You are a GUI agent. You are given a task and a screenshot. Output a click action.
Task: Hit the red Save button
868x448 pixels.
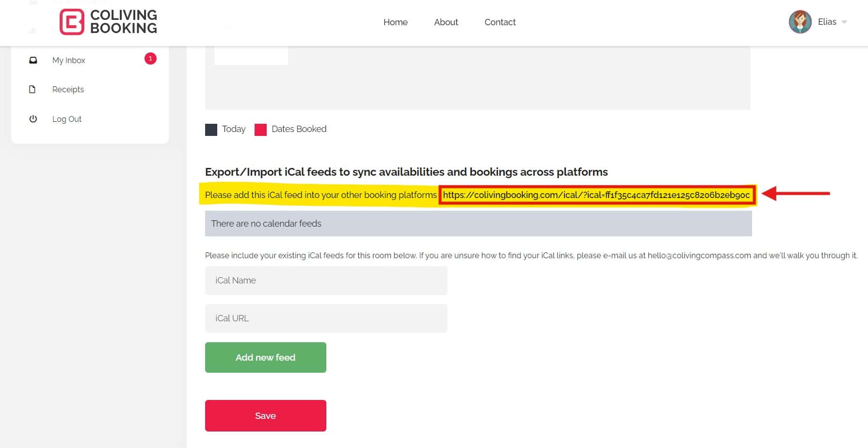pyautogui.click(x=265, y=415)
